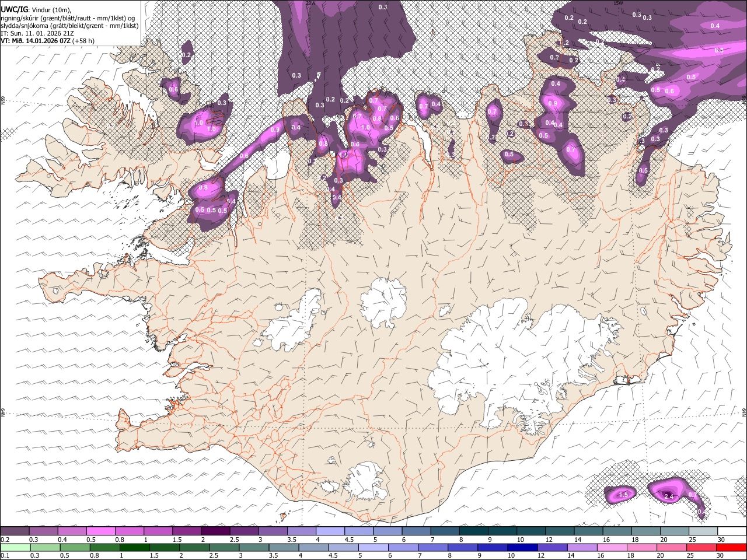Choose the light pink swatch between 16 and 18, lower row
Viewport: 747px width, 560px height.
[612, 548]
